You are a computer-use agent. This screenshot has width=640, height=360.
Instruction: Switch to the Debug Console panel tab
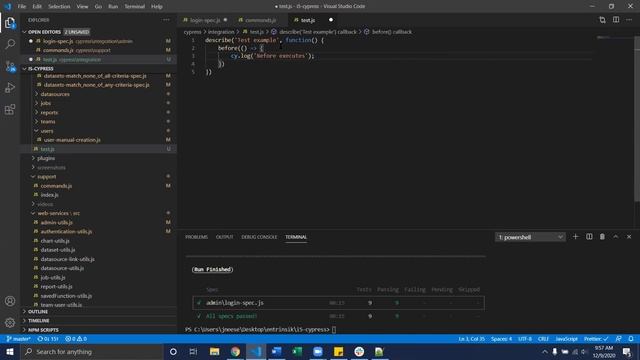coord(259,237)
